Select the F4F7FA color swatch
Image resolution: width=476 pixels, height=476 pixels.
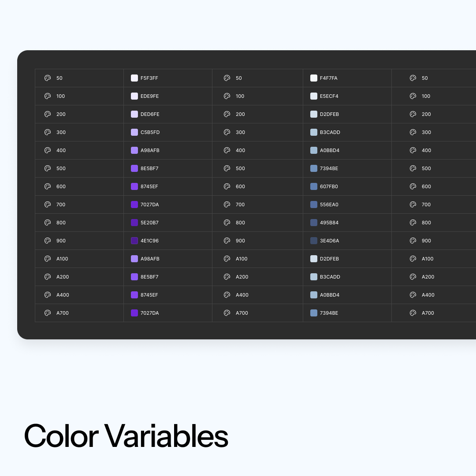[x=314, y=78]
